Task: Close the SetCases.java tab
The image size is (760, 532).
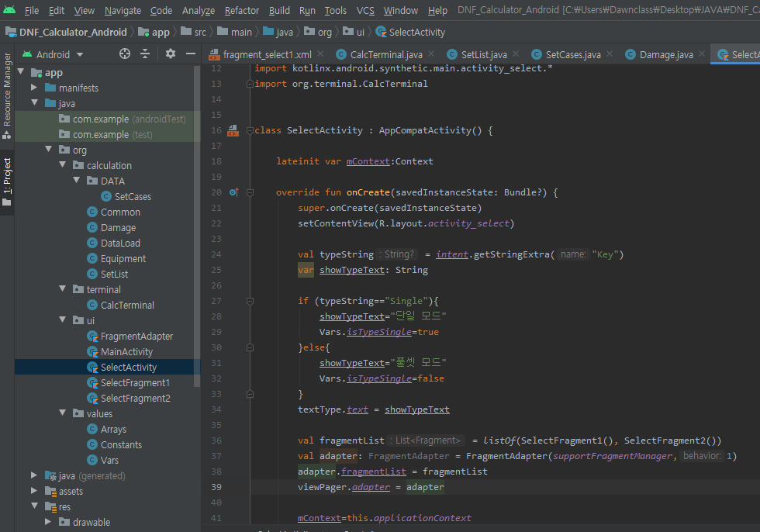Action: (x=610, y=54)
